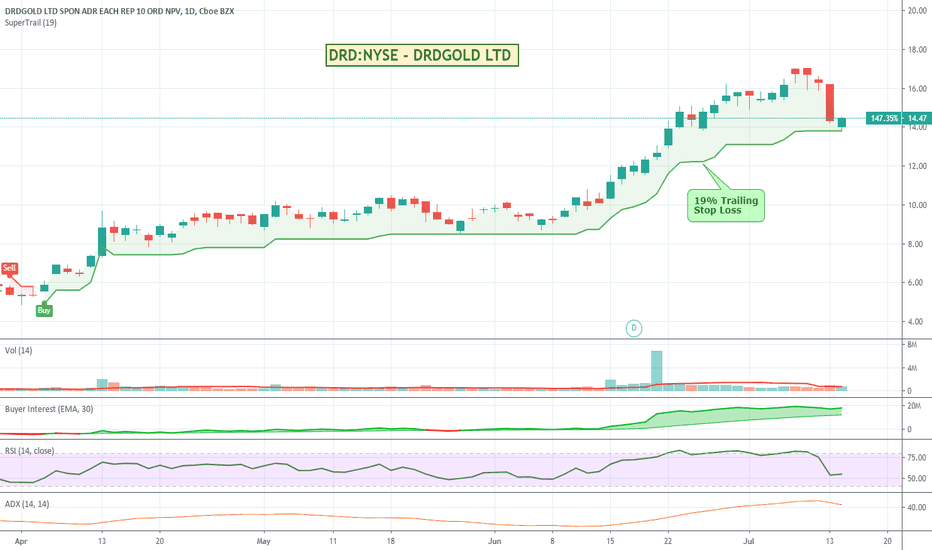Image resolution: width=932 pixels, height=550 pixels.
Task: Click the Apr date axis label
Action: (x=21, y=541)
